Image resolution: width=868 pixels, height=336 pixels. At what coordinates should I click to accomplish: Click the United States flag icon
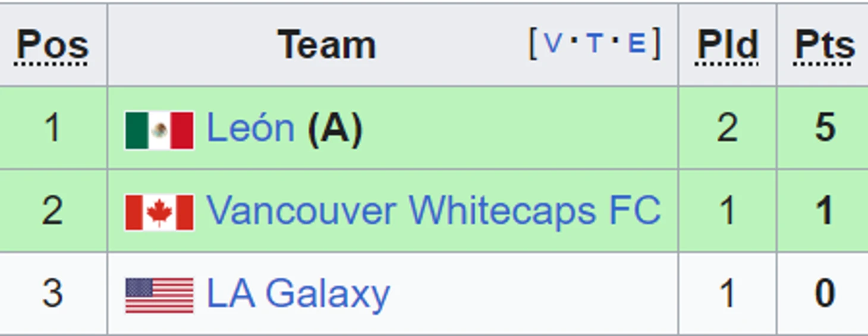[159, 295]
